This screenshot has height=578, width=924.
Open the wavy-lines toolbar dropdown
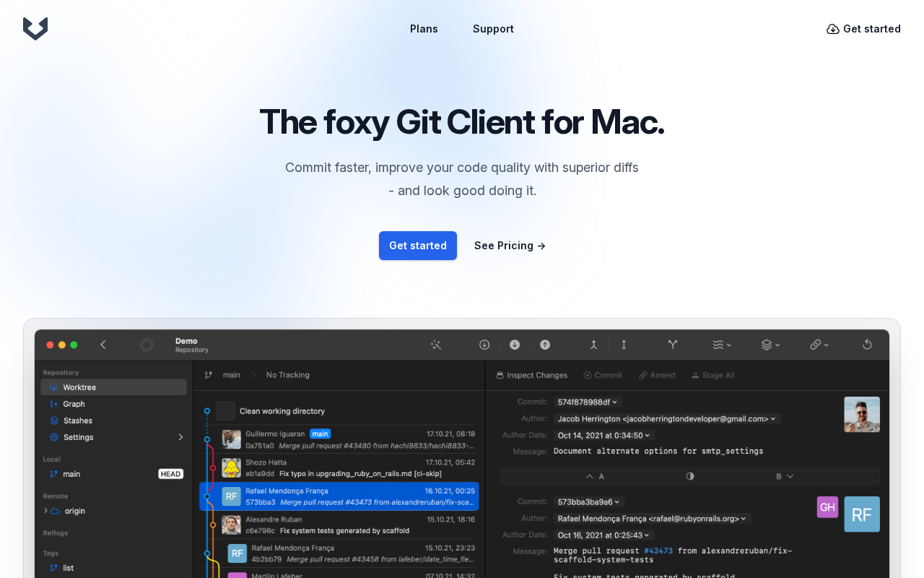[x=722, y=345]
